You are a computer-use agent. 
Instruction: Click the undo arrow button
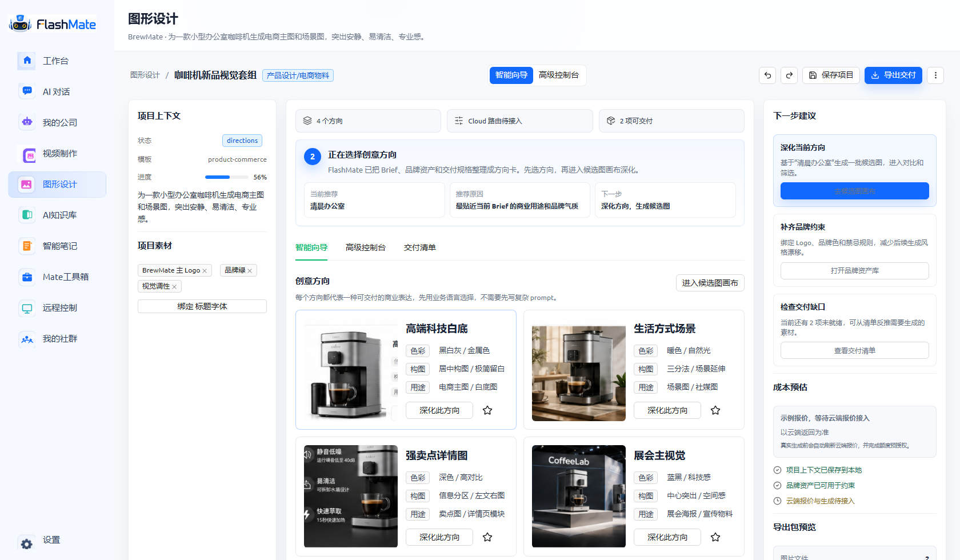tap(767, 75)
